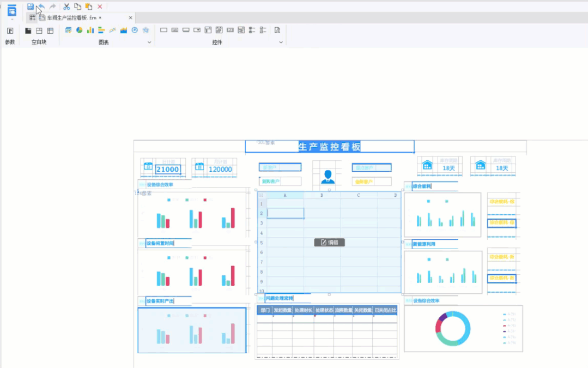
Task: Select the checkbox group widget
Action: (263, 30)
